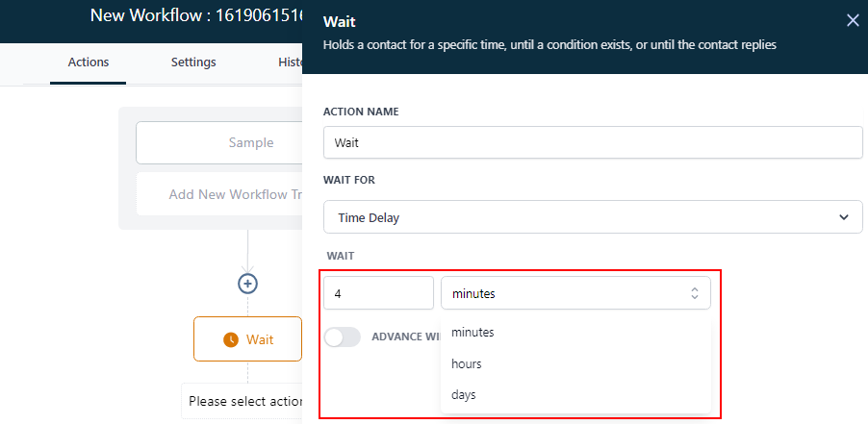Select the Wait node label in canvas

coord(260,339)
